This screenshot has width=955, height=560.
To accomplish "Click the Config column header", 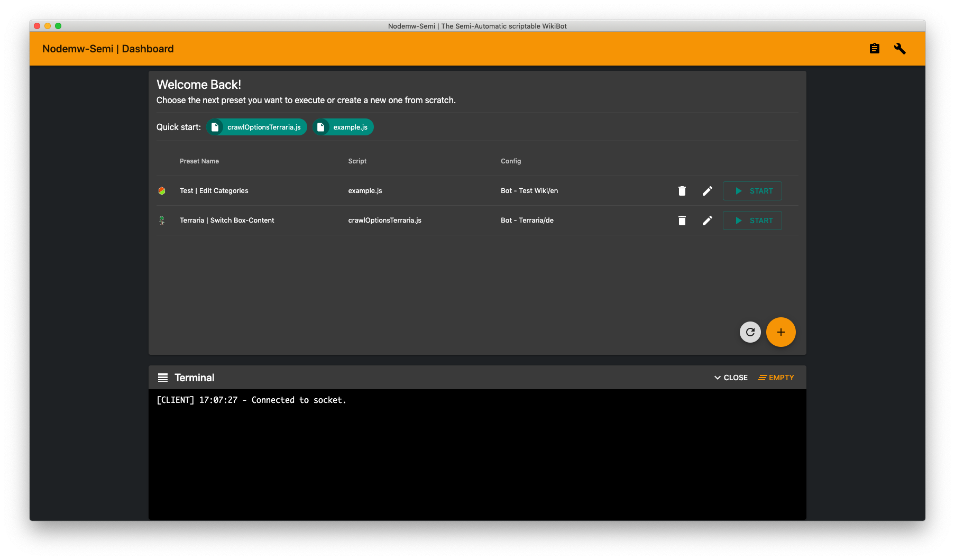I will click(511, 161).
